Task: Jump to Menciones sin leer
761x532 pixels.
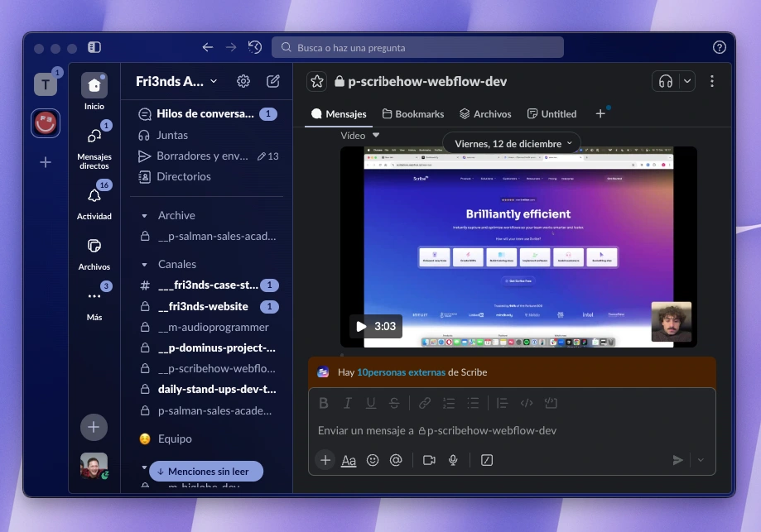Action: (206, 472)
